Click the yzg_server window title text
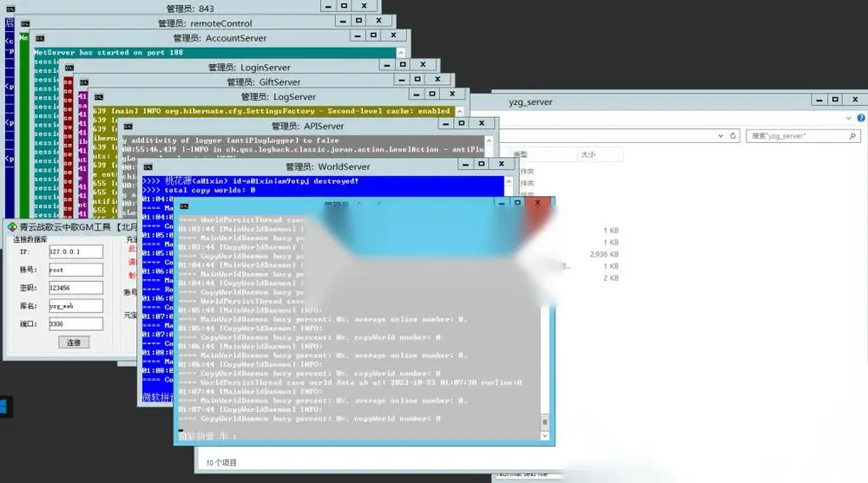 pos(530,102)
